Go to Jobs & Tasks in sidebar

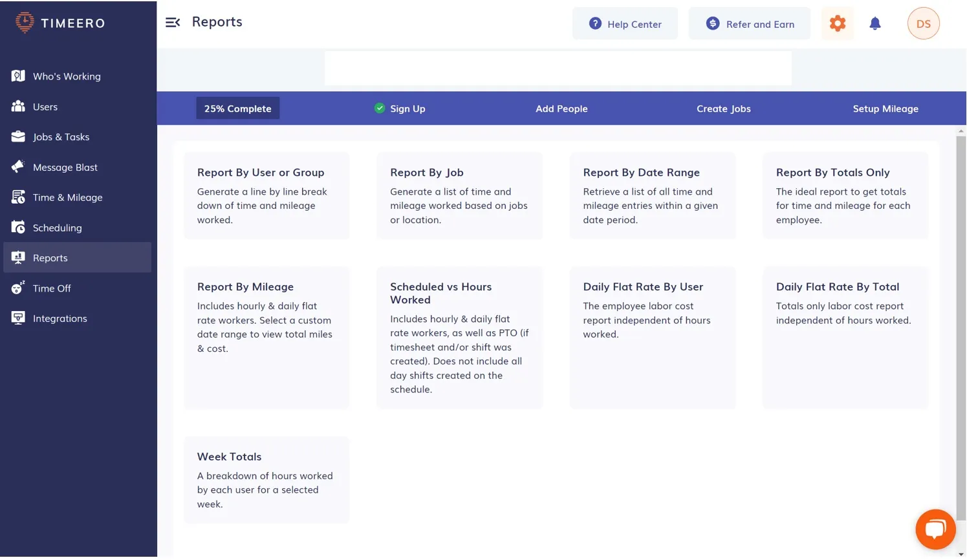[61, 137]
